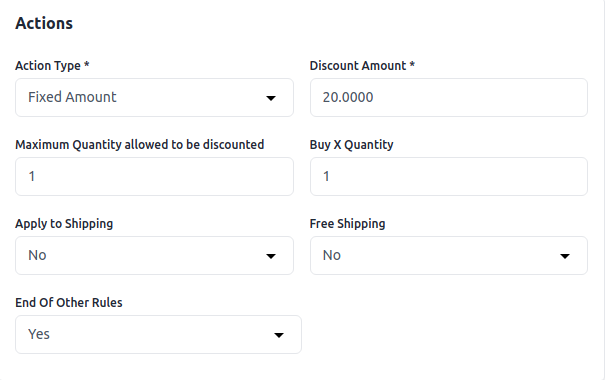Screen dimensions: 605x380
Task: Click the caret arrow of Action Type dropdown
Action: coord(271,98)
